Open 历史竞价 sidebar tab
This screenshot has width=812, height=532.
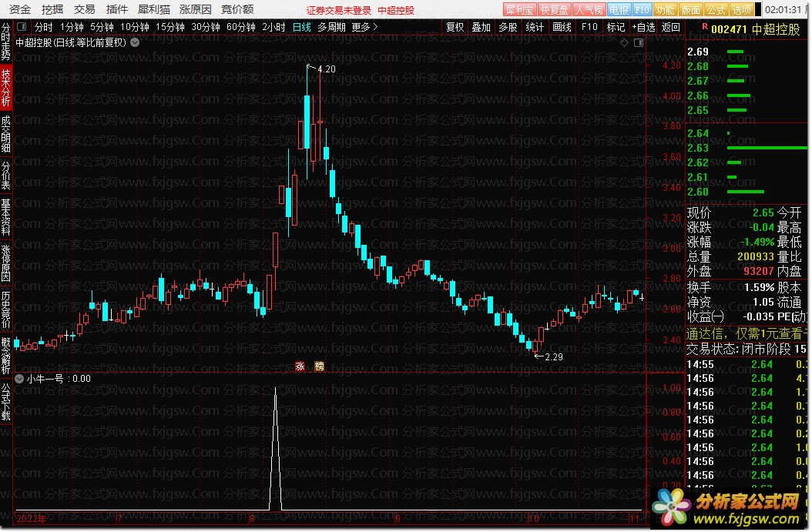[x=5, y=310]
